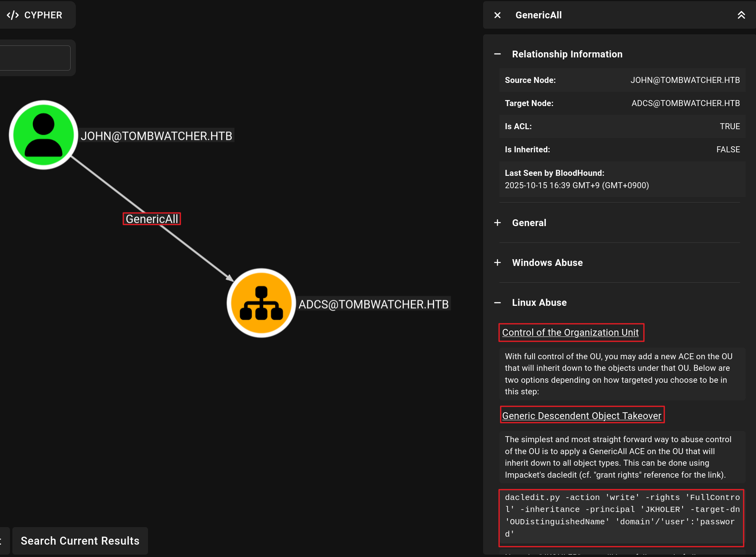The width and height of the screenshot is (756, 557).
Task: Click the Source Node row value
Action: coord(685,80)
